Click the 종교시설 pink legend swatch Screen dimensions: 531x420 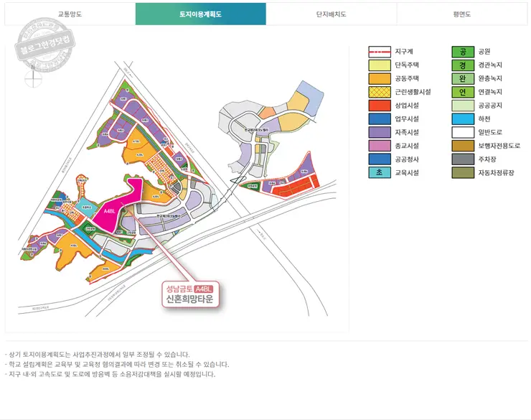(x=380, y=146)
